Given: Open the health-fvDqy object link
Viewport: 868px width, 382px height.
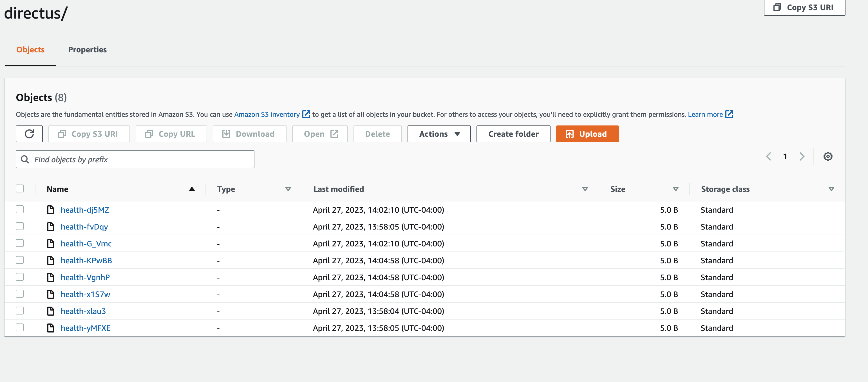Looking at the screenshot, I should coord(84,226).
